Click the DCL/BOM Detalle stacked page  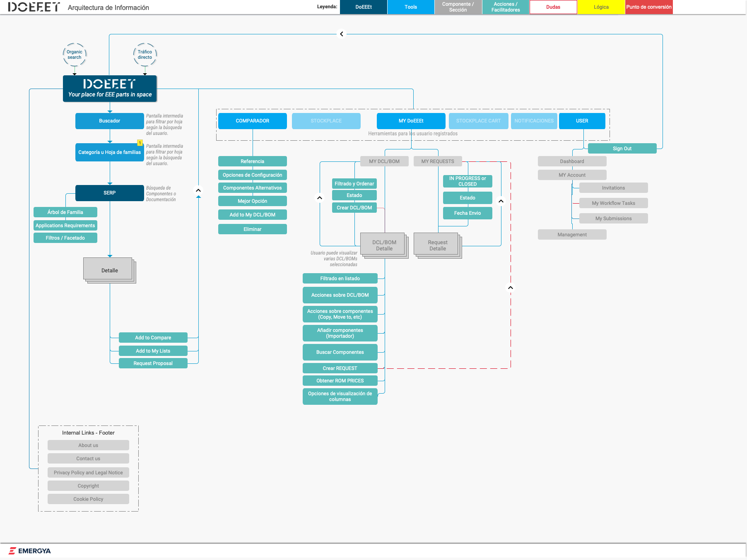tap(384, 245)
